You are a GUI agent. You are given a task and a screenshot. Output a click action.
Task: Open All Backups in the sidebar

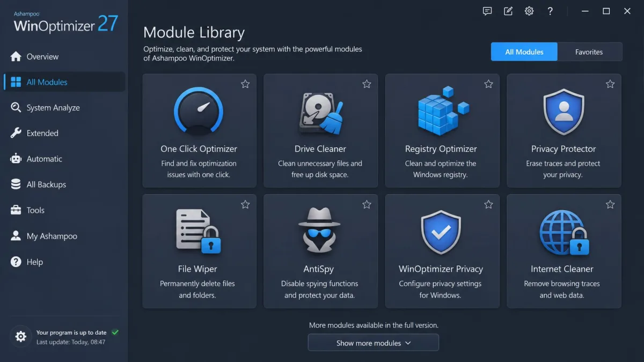(x=64, y=184)
